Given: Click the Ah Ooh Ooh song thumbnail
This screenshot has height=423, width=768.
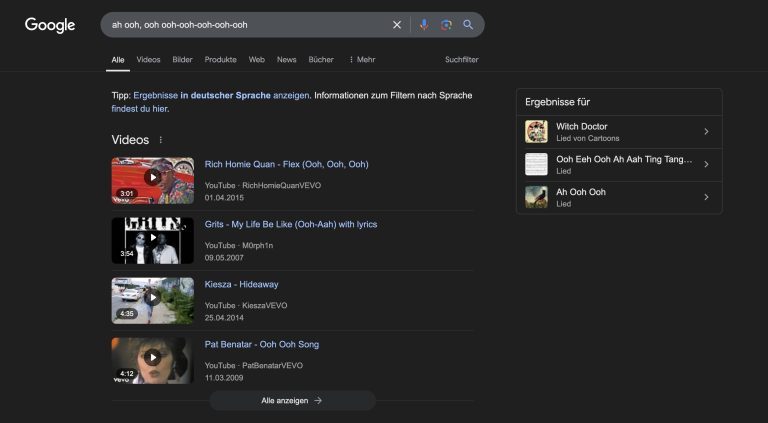Looking at the screenshot, I should coord(536,197).
